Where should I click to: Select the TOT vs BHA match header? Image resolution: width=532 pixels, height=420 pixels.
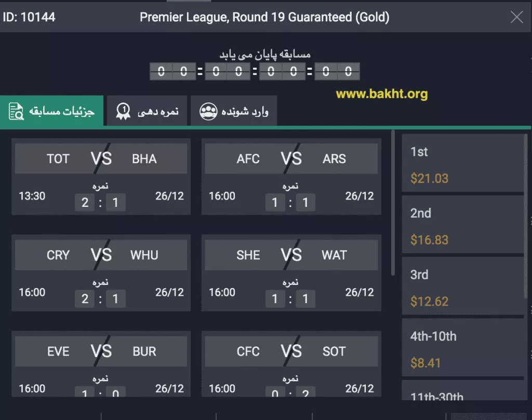(x=101, y=159)
